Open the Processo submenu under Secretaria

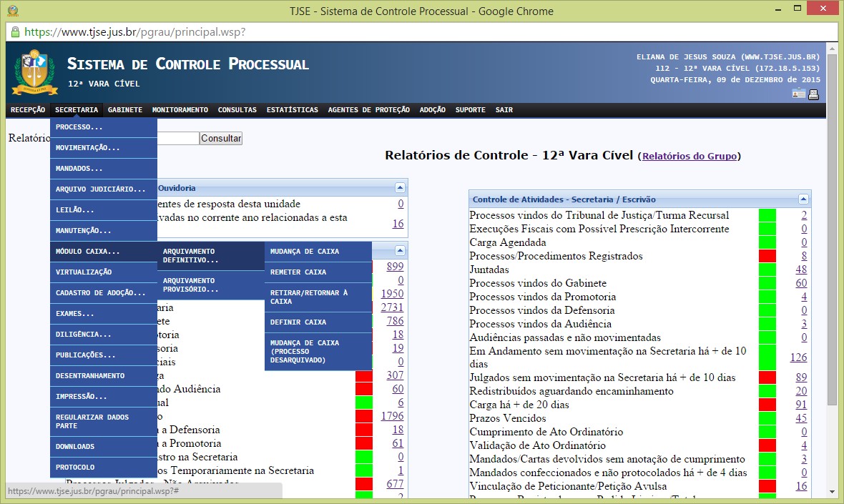pyautogui.click(x=103, y=127)
